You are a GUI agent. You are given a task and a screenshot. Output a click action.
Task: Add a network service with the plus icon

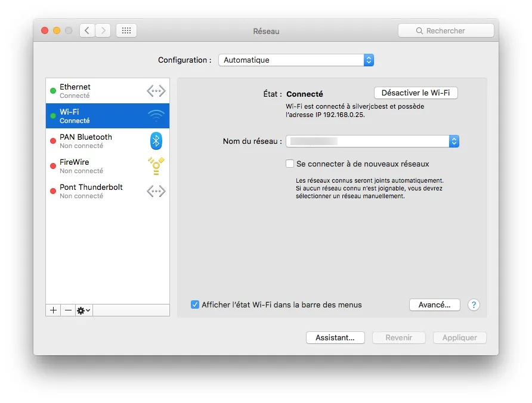point(52,310)
